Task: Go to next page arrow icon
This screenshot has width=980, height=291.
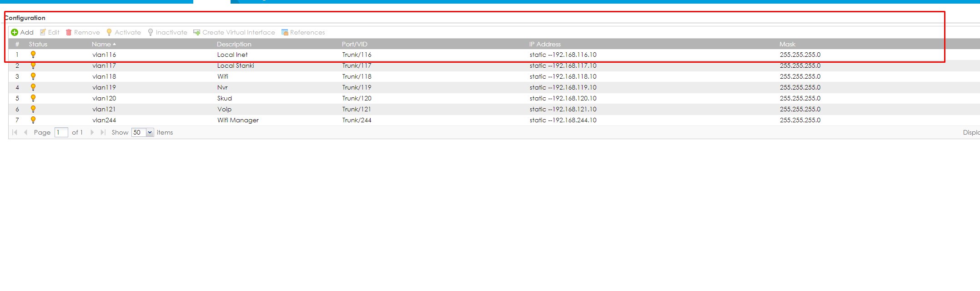Action: [x=92, y=132]
